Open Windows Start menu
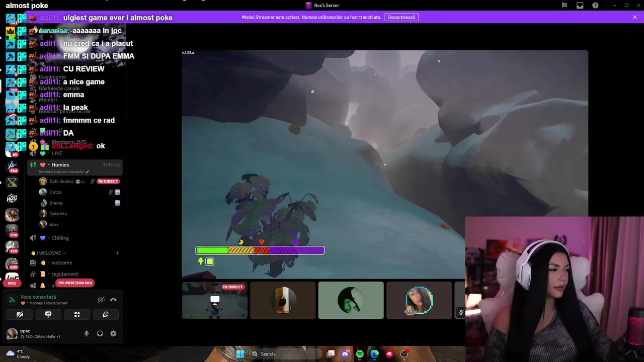Screen dimensions: 644x362 pyautogui.click(x=240, y=354)
